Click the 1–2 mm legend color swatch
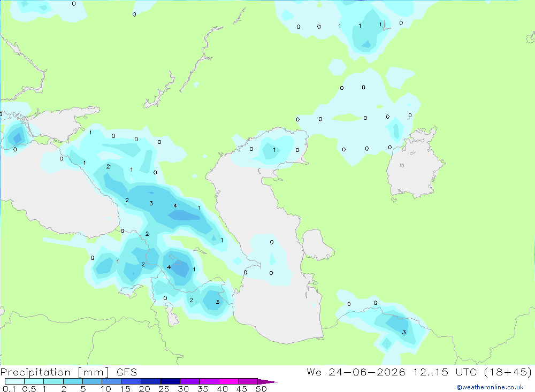The height and width of the screenshot is (392, 535). [53, 381]
